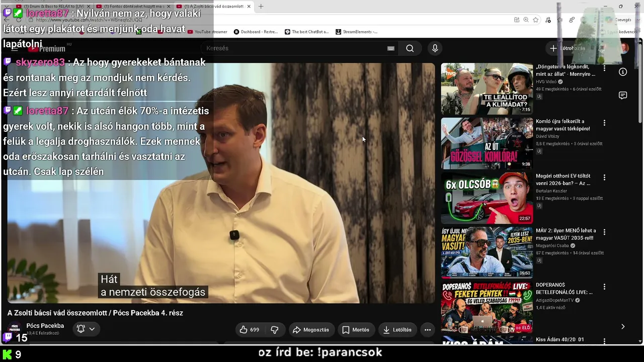Image resolution: width=644 pixels, height=362 pixels.
Task: Click the video title 'A Zsolti bácsi vád összeomlott'
Action: point(95,313)
